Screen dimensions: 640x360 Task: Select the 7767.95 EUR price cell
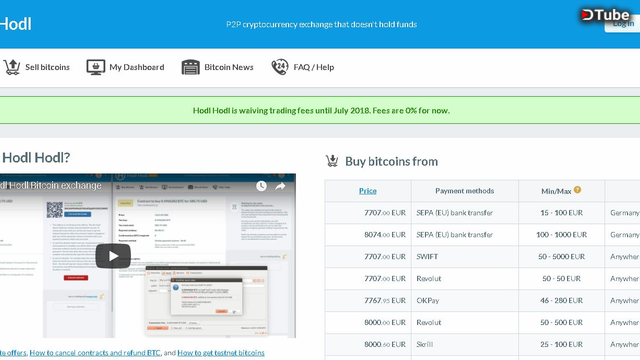pyautogui.click(x=368, y=300)
